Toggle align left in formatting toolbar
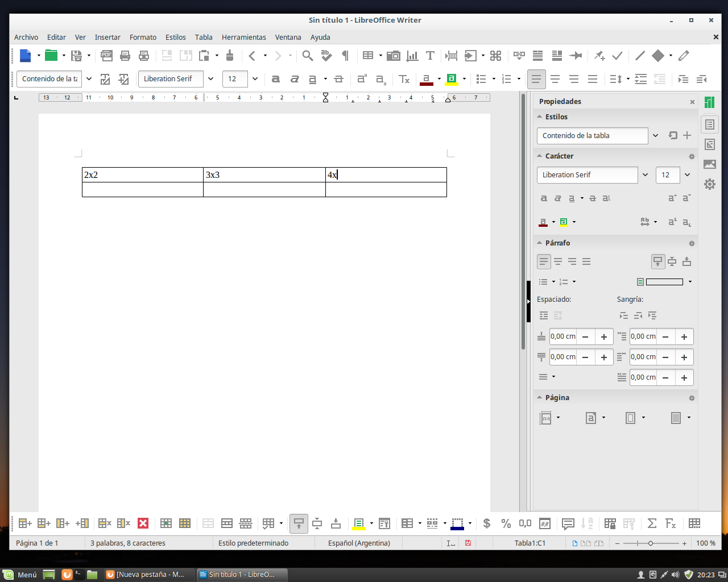 (536, 79)
